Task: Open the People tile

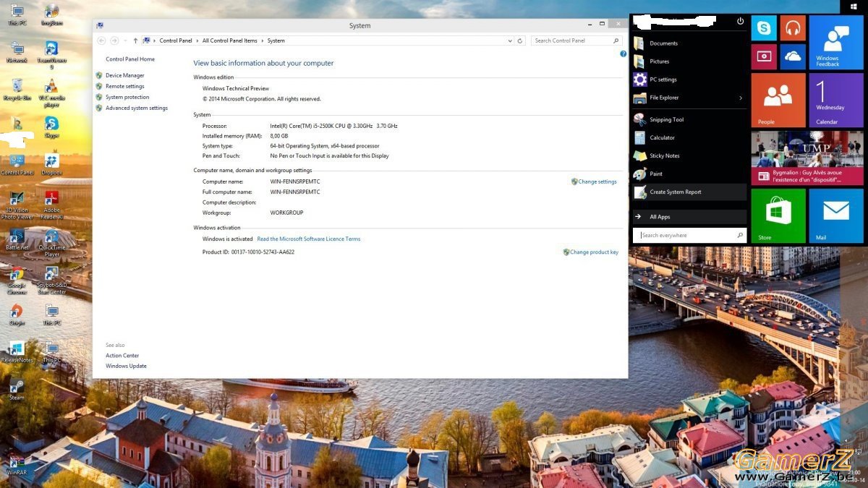Action: (x=778, y=100)
